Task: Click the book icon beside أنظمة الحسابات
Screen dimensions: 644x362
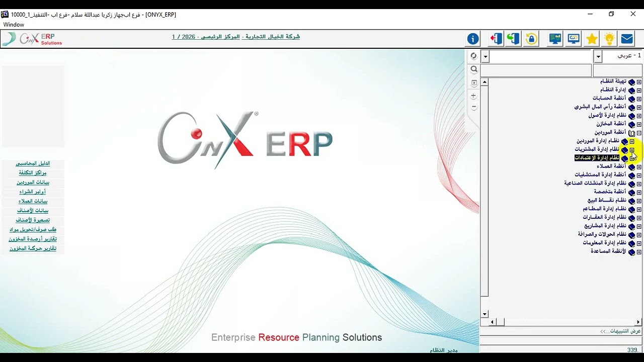Action: pyautogui.click(x=631, y=99)
